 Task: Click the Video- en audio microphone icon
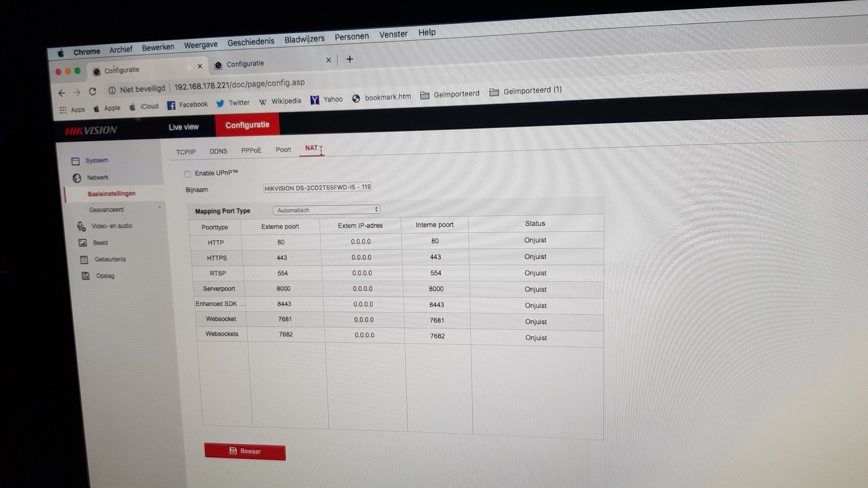(81, 226)
